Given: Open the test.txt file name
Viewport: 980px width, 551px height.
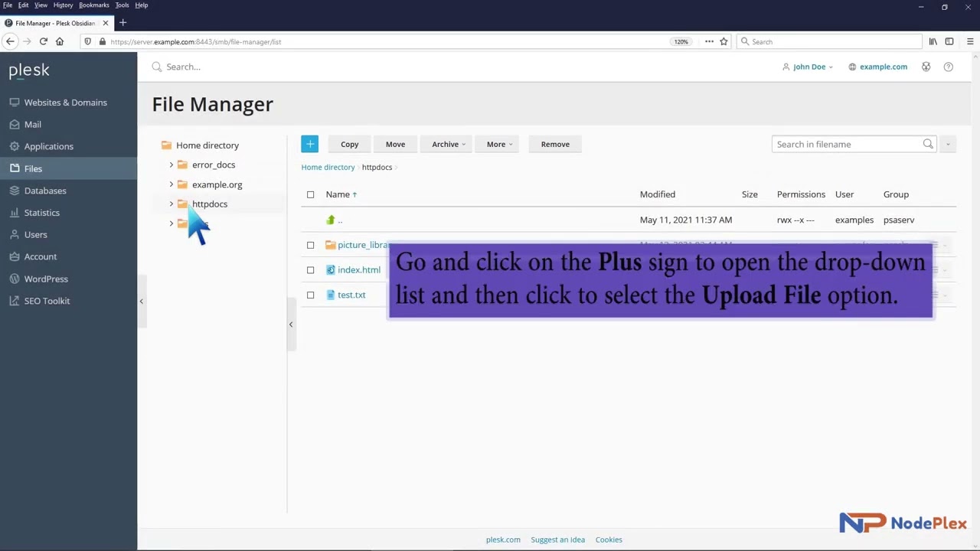Looking at the screenshot, I should [x=351, y=295].
